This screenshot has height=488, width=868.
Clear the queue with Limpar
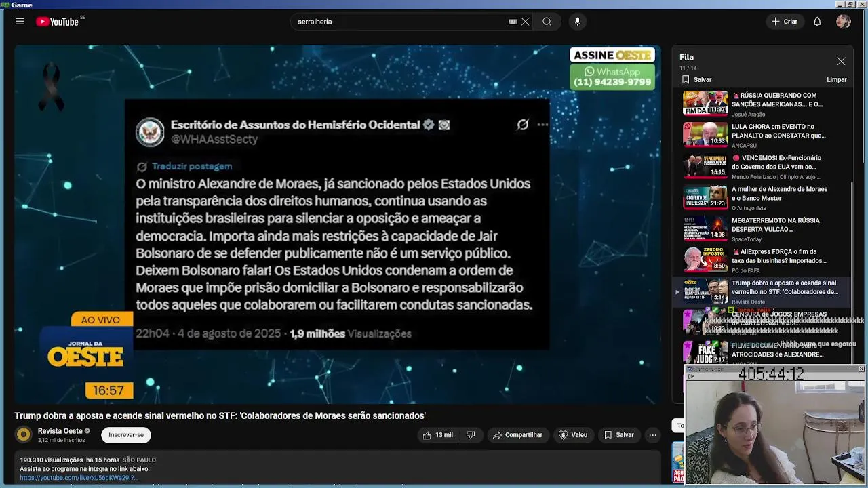point(837,79)
